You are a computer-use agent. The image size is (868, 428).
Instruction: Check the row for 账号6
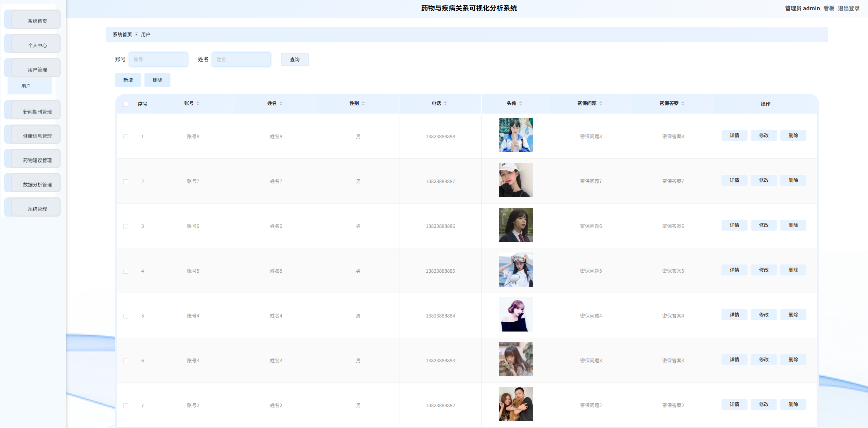126,226
